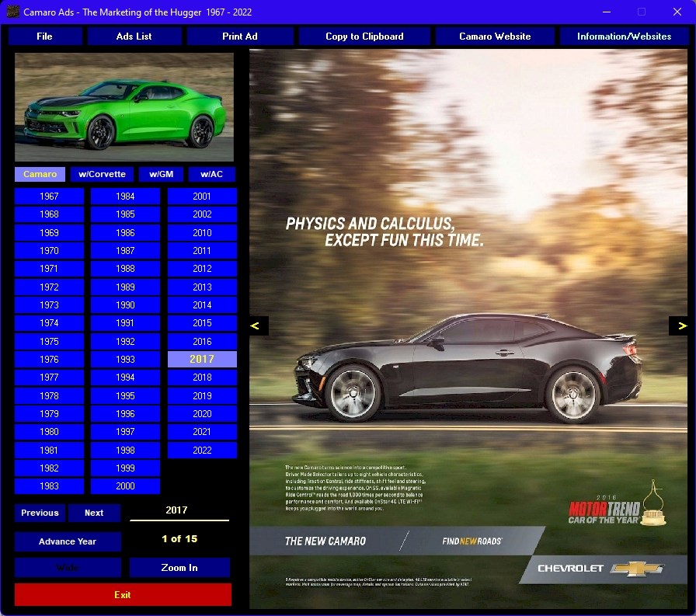Select the year 1996

click(x=125, y=413)
